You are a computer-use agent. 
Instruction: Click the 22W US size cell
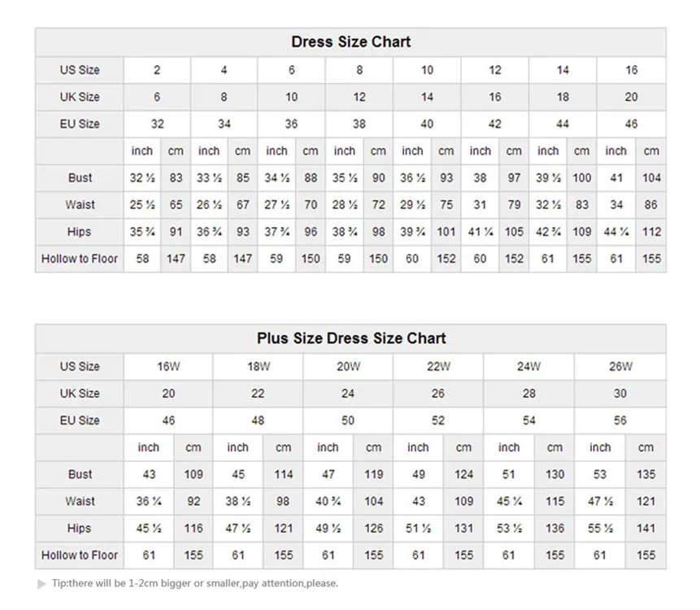coord(439,366)
